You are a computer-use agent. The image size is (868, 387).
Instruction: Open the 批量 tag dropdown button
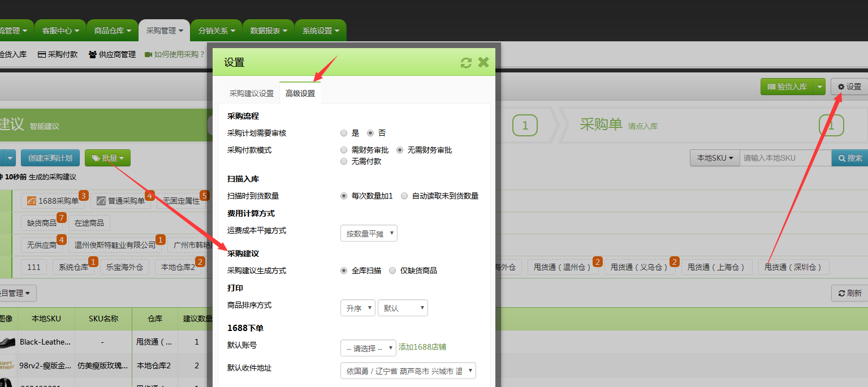coord(107,158)
